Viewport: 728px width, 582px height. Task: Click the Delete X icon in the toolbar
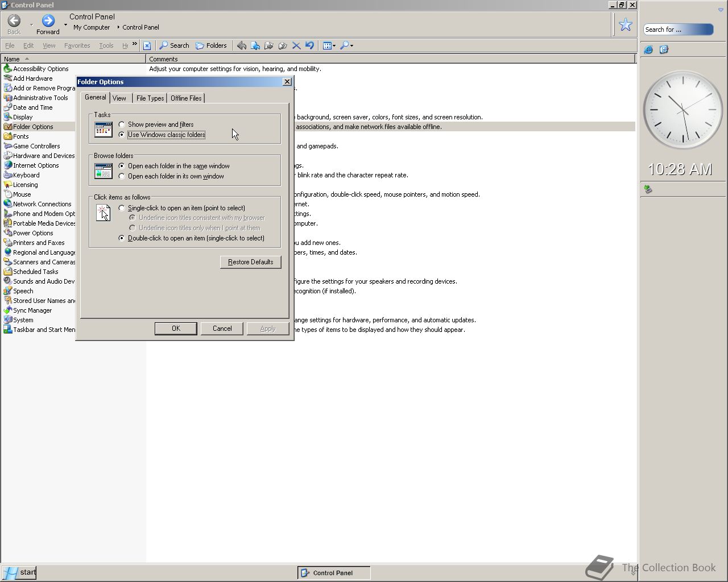(x=296, y=45)
